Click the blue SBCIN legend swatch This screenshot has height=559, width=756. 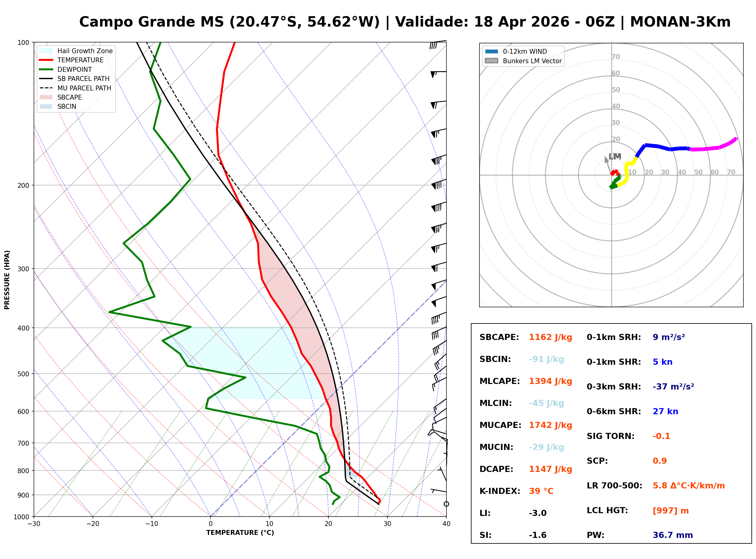tap(46, 106)
